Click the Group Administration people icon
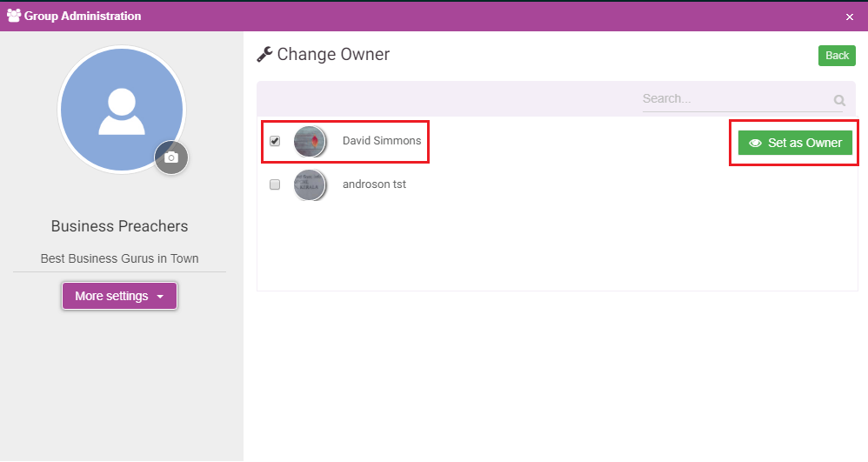Image resolution: width=868 pixels, height=462 pixels. (14, 16)
